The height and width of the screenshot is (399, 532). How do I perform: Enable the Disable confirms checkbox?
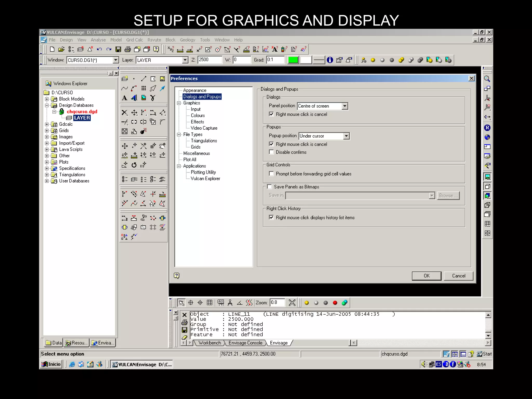pos(271,152)
